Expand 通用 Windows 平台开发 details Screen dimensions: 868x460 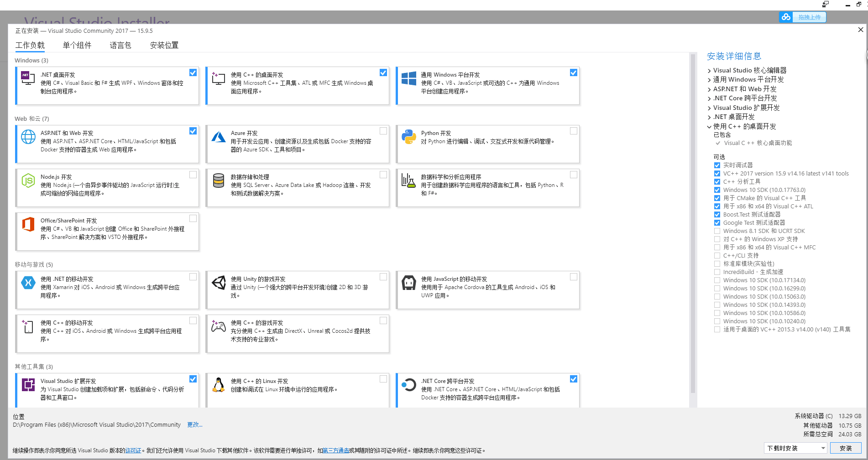pyautogui.click(x=709, y=80)
